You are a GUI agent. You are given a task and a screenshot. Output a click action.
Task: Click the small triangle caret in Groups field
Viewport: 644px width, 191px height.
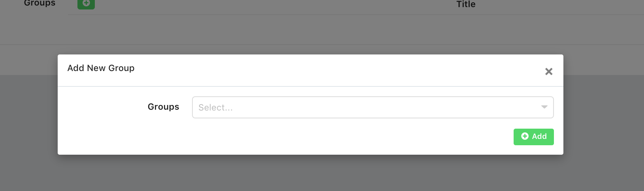(x=544, y=107)
